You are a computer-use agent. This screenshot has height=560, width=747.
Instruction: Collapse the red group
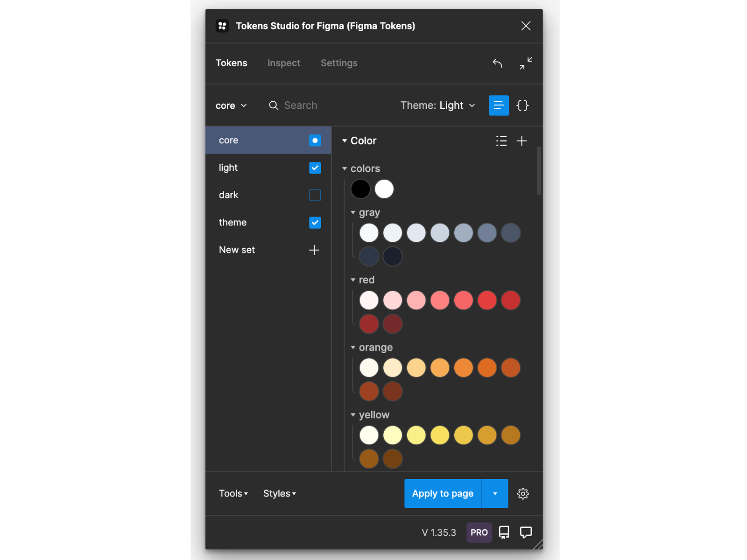click(362, 280)
